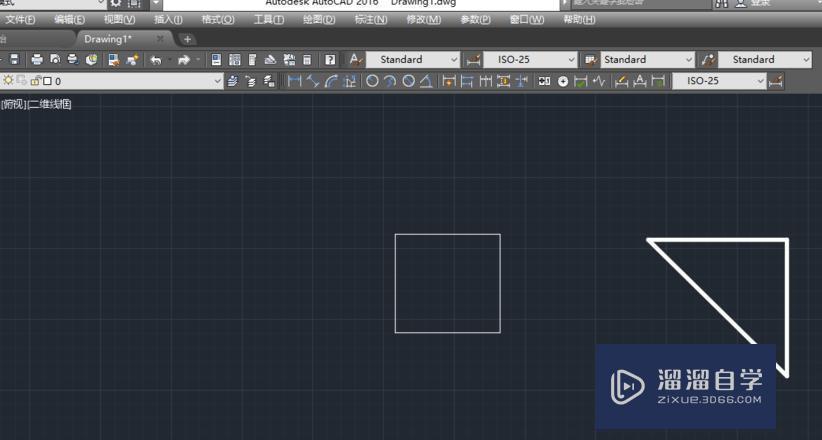Screen dimensions: 822x440
Task: Select the Ordinate dimension tool
Action: pyautogui.click(x=350, y=81)
